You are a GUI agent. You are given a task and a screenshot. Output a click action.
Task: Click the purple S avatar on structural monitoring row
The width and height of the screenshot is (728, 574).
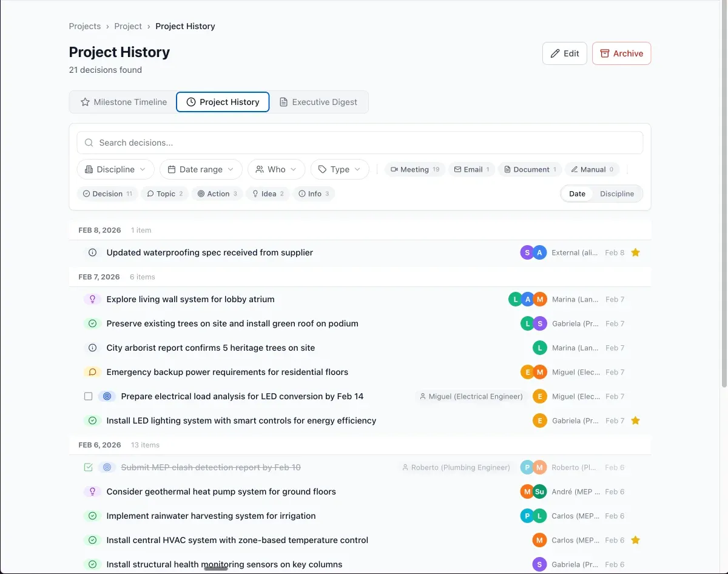540,564
